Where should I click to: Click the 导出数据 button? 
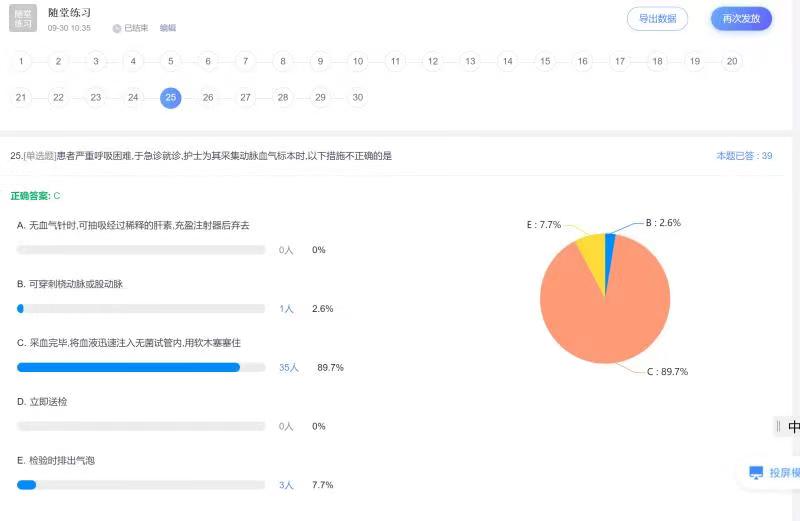(x=657, y=19)
